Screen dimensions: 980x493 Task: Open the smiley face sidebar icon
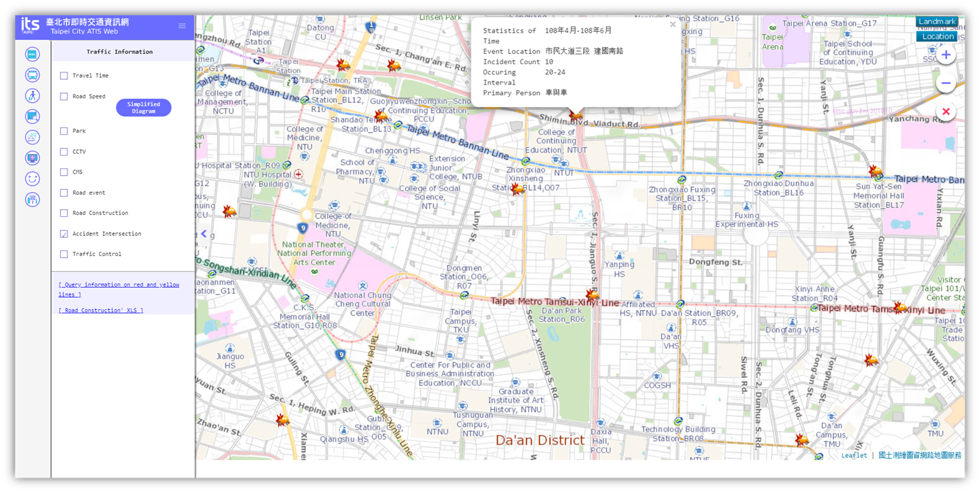[33, 178]
